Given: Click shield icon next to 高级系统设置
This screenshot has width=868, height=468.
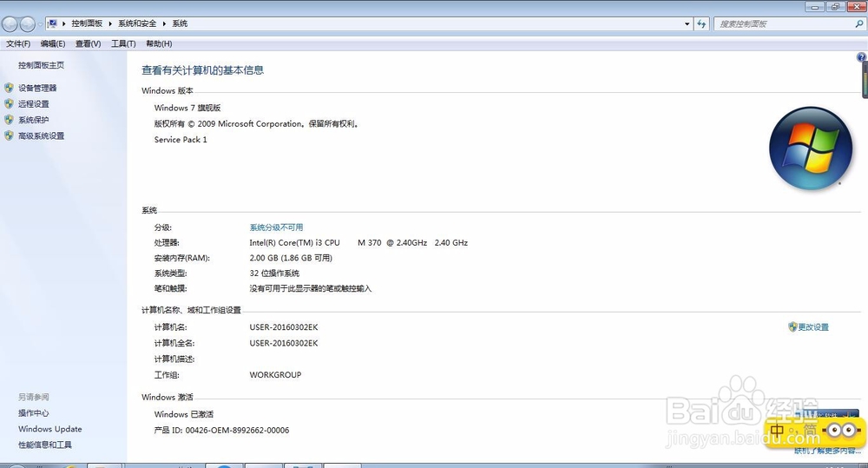Looking at the screenshot, I should click(x=9, y=135).
